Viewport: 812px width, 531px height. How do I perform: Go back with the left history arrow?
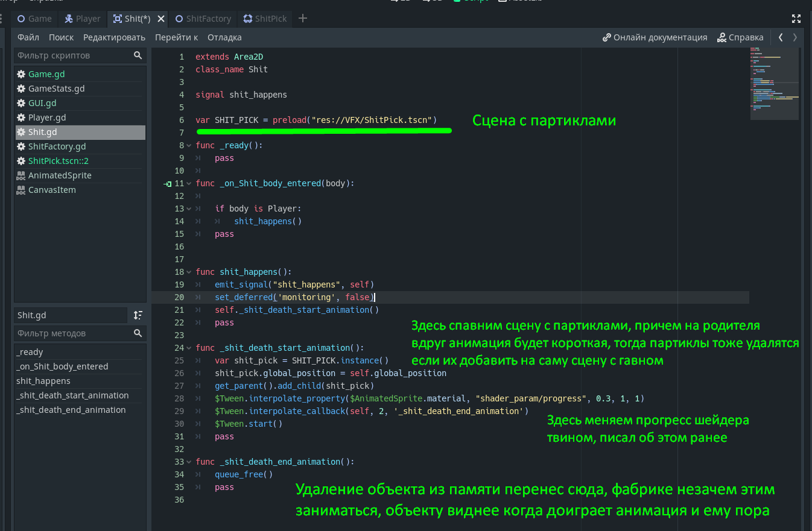click(781, 37)
